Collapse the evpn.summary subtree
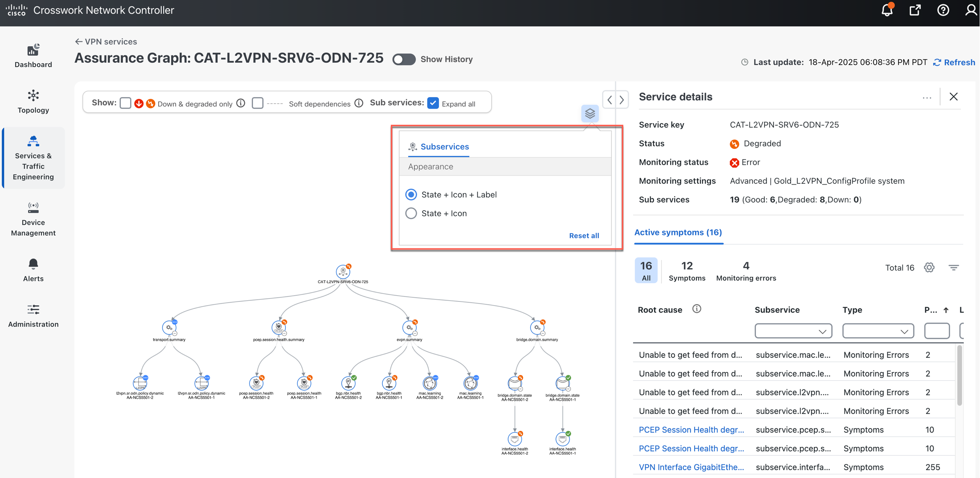The image size is (980, 478). [415, 334]
